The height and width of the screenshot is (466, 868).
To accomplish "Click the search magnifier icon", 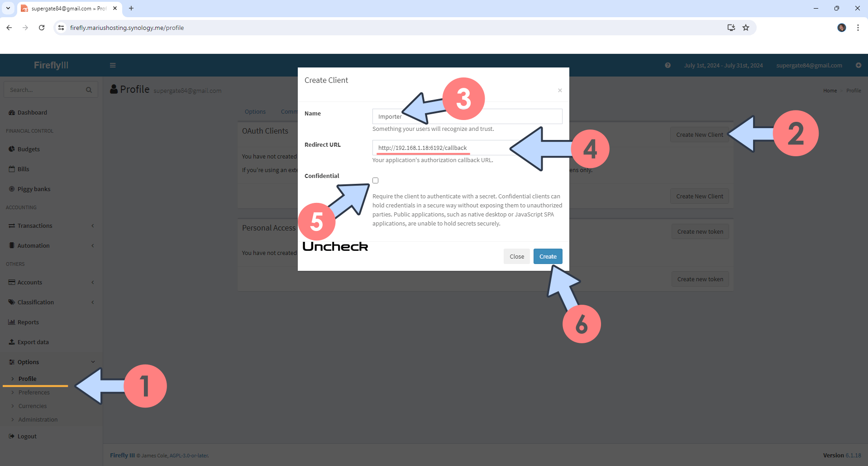I will pos(89,90).
